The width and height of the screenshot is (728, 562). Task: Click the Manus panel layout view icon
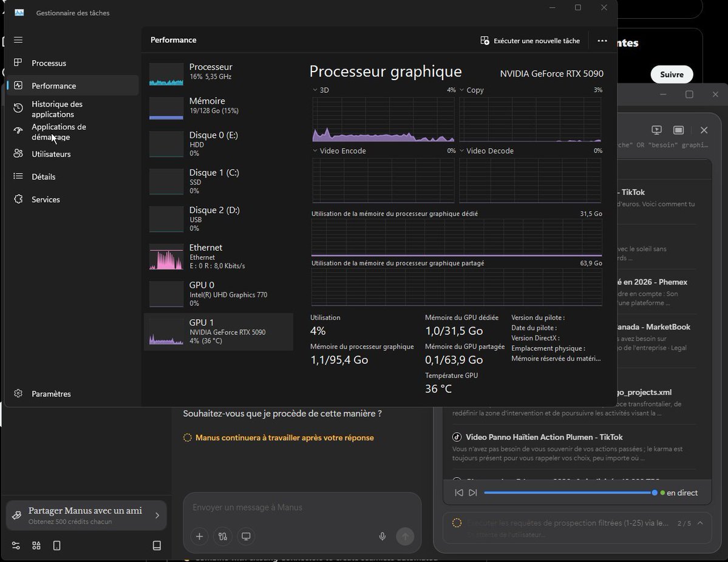(678, 130)
